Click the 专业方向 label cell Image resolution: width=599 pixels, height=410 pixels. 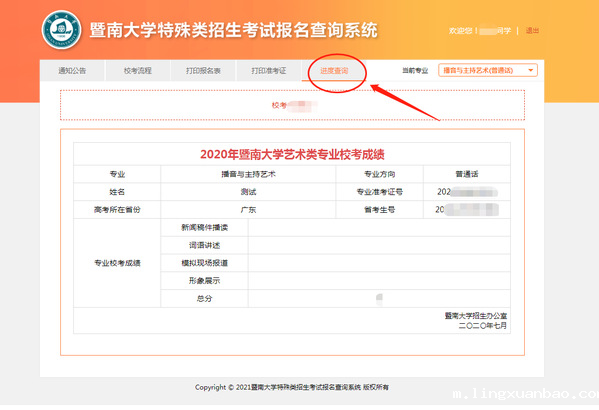pyautogui.click(x=379, y=174)
